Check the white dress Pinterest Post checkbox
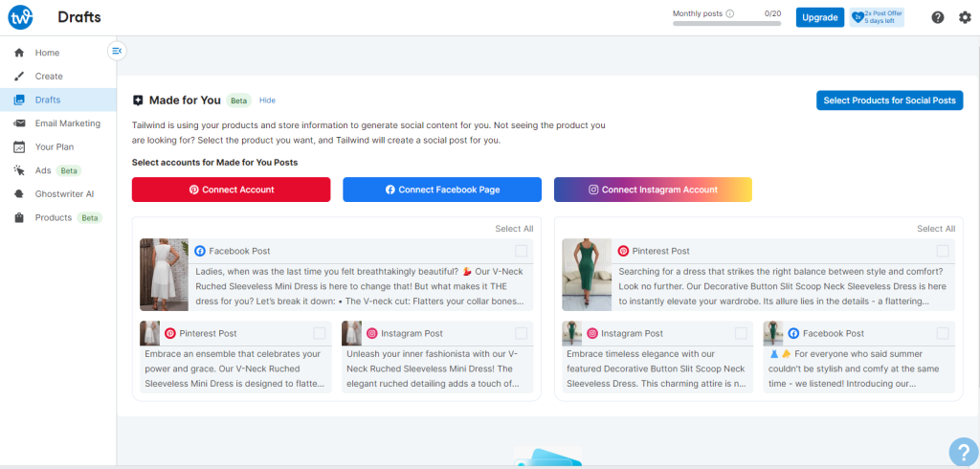980x469 pixels. (320, 333)
